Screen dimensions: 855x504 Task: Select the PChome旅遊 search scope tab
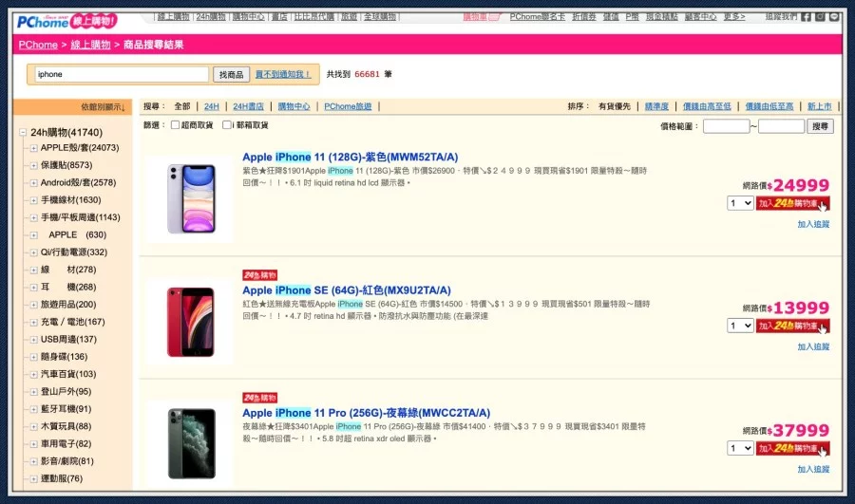[348, 106]
